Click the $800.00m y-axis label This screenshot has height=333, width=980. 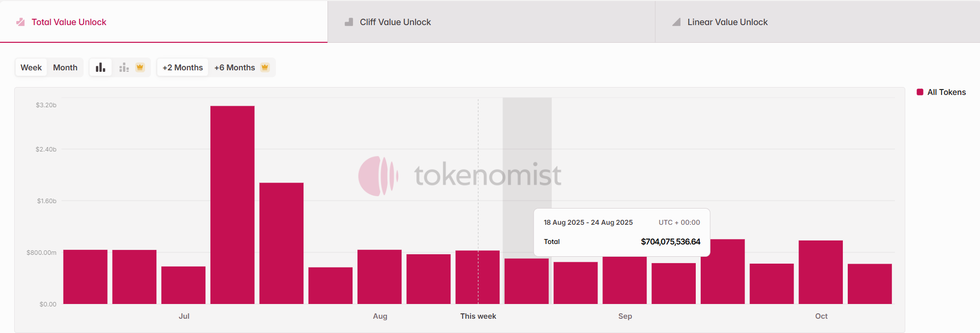pos(42,252)
